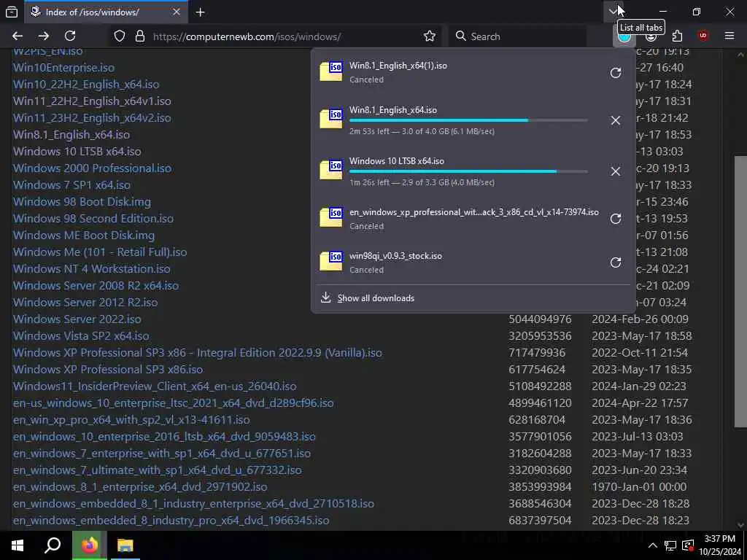Download Windows Me (101 - Retail Full).iso
Screen dimensions: 747x560
pyautogui.click(x=100, y=252)
